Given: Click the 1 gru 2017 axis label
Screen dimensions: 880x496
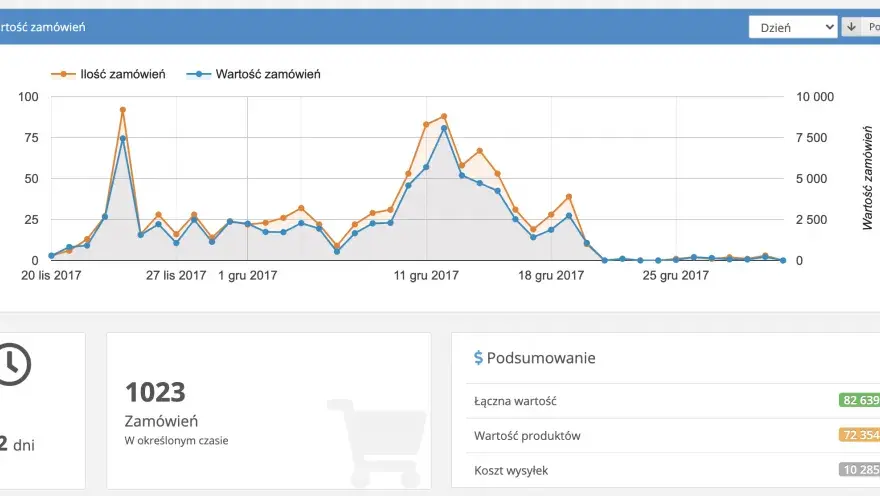Looking at the screenshot, I should [248, 275].
